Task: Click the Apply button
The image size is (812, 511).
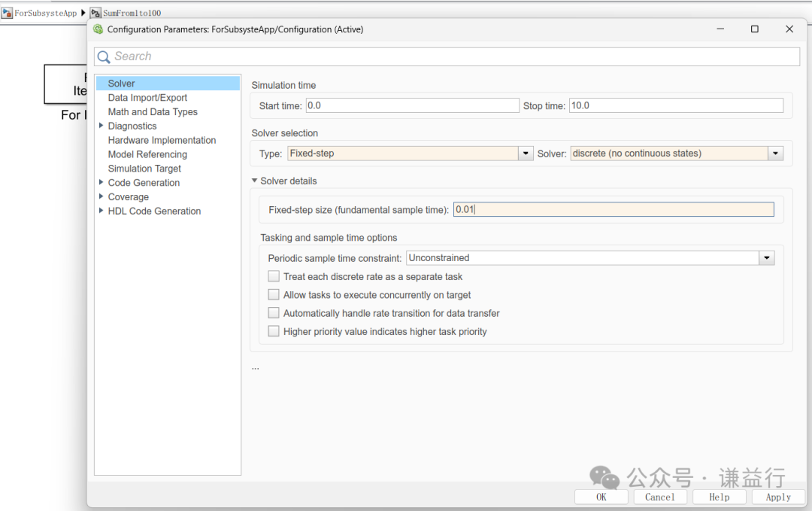Action: click(777, 497)
